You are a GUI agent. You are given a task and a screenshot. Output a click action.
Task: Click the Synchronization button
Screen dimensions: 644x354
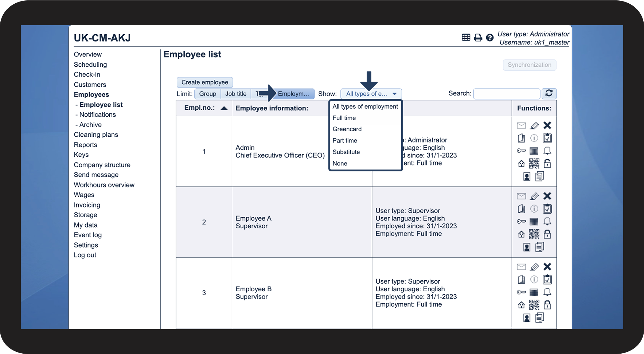(x=530, y=65)
